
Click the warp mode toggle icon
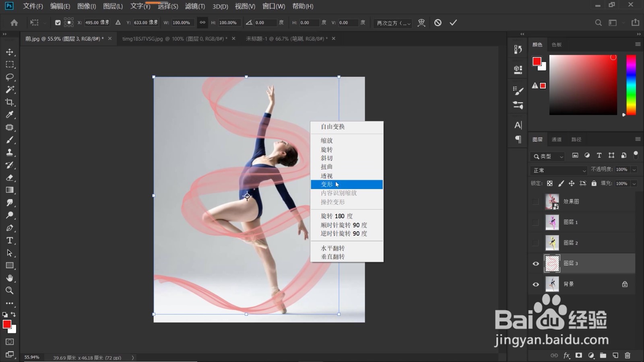(421, 23)
